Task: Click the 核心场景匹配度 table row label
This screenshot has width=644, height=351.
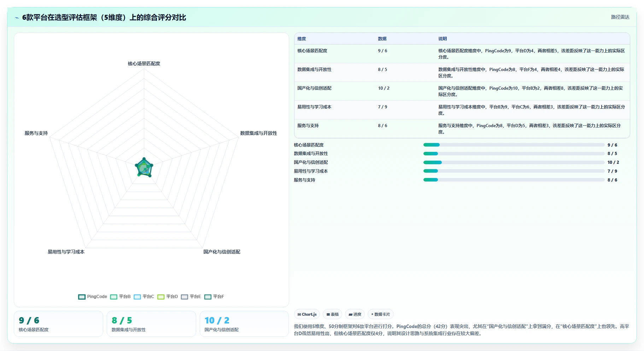Action: coord(312,51)
